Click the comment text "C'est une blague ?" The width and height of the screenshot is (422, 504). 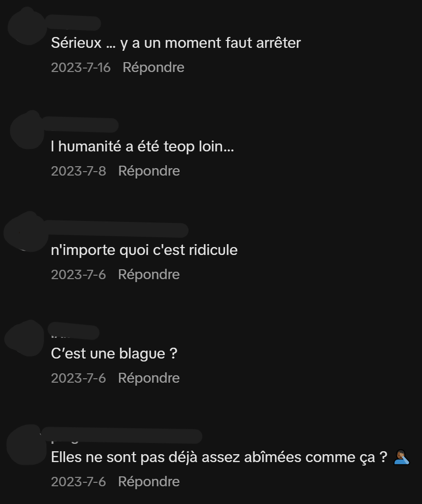(x=114, y=354)
